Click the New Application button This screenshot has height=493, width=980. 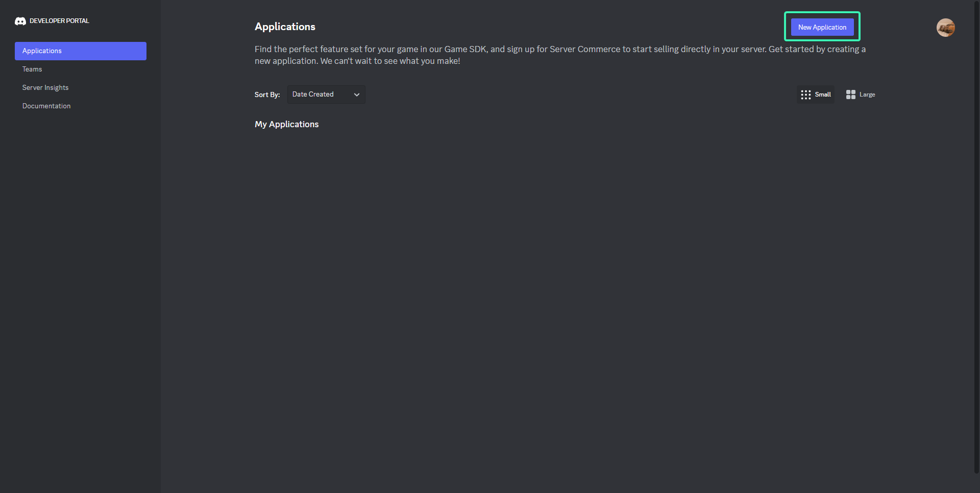pyautogui.click(x=822, y=27)
